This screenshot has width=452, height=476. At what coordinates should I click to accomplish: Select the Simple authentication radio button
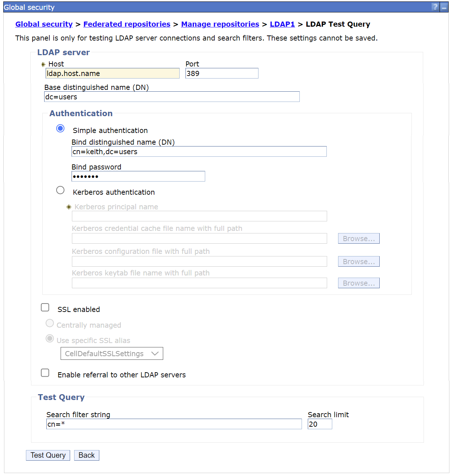pyautogui.click(x=60, y=128)
